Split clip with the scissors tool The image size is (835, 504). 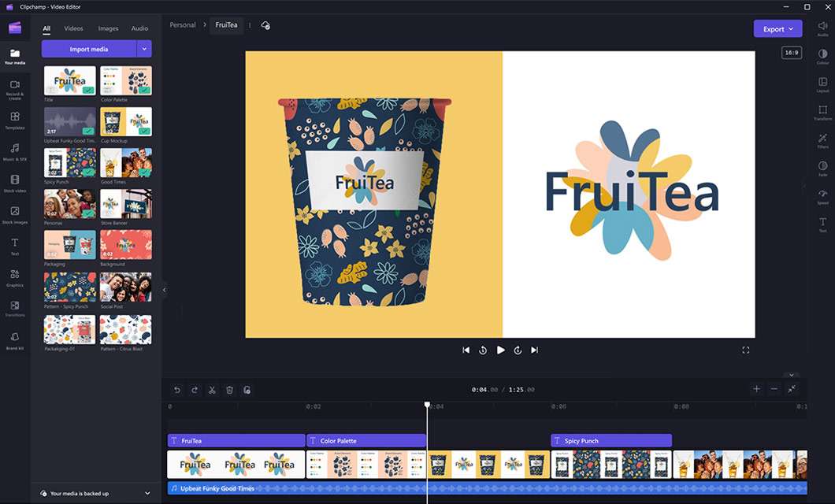coord(212,390)
